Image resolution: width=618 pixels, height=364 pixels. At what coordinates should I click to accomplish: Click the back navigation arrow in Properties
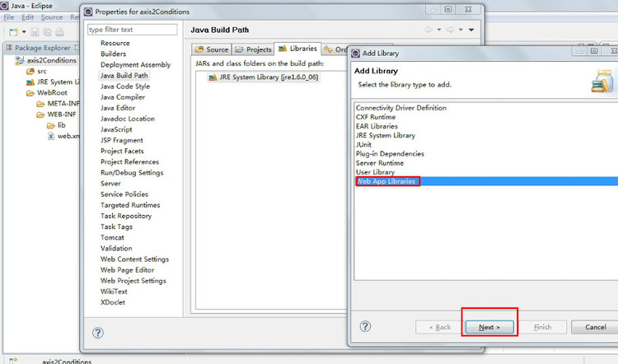(x=428, y=30)
